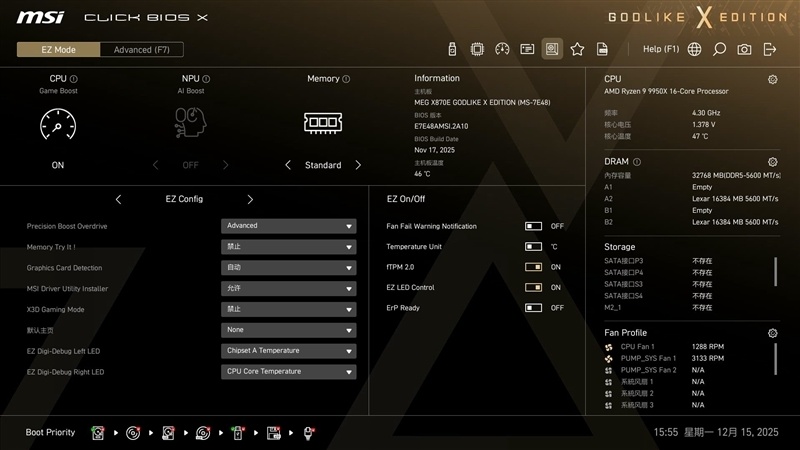Go to next EZ Config page arrow
Screen dimensions: 800x450
(250, 199)
